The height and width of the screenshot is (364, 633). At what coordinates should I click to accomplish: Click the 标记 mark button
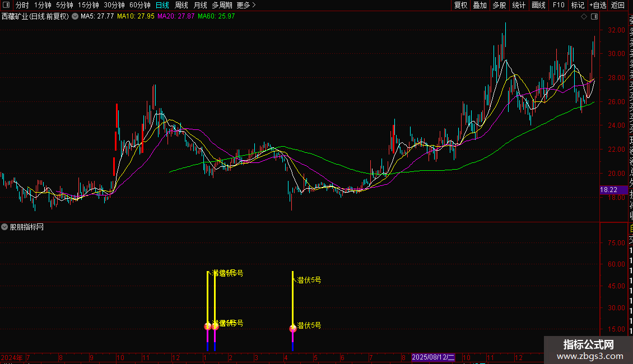point(578,5)
